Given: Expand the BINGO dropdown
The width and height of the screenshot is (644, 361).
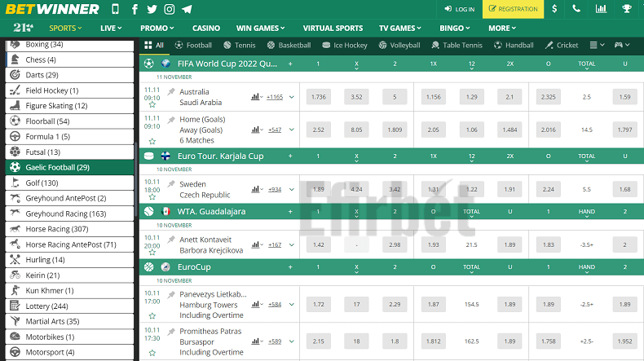Looking at the screenshot, I should (455, 28).
